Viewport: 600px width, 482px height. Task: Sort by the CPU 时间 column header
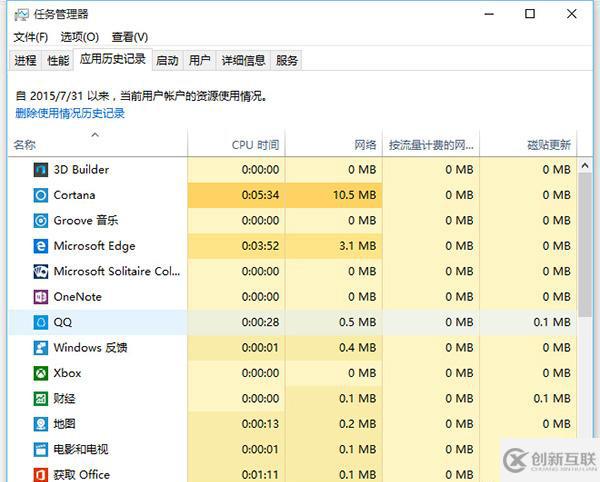pyautogui.click(x=236, y=145)
